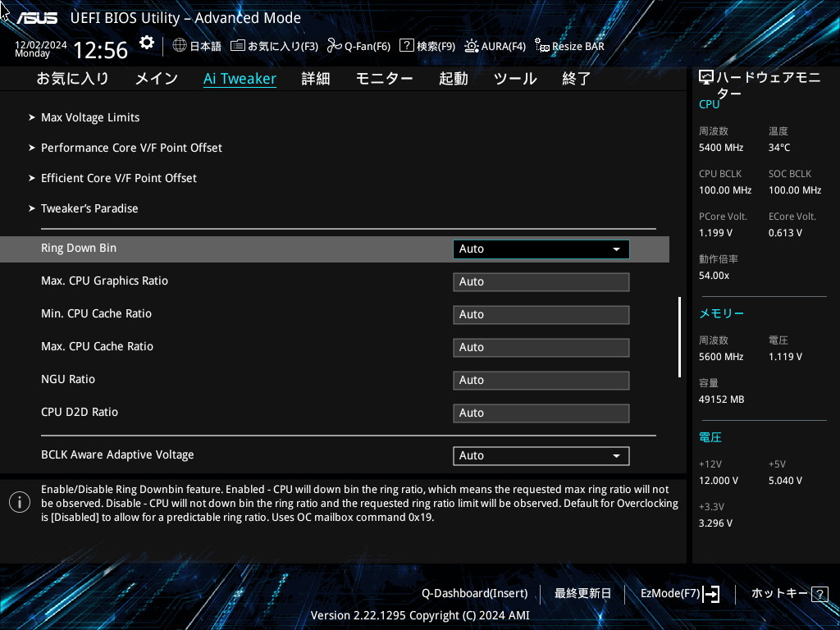Select BCLK Aware Adaptive Voltage label
The image size is (840, 630).
(x=117, y=454)
